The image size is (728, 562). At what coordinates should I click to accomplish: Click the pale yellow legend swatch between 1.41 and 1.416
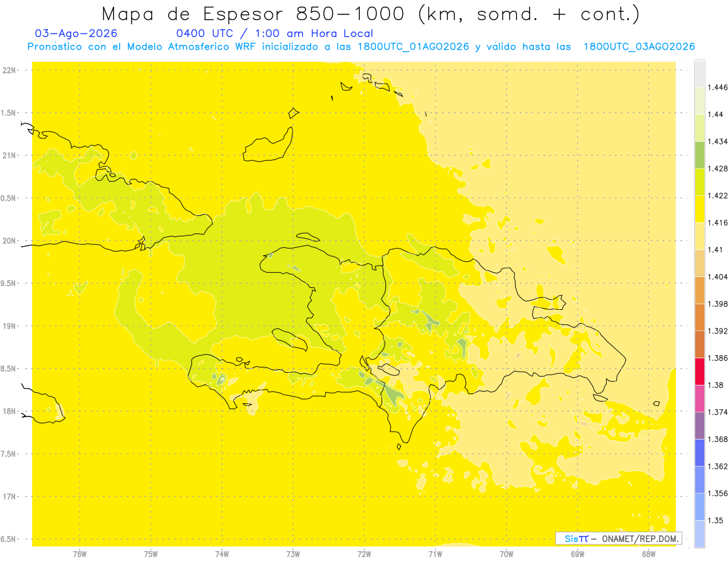coord(699,236)
